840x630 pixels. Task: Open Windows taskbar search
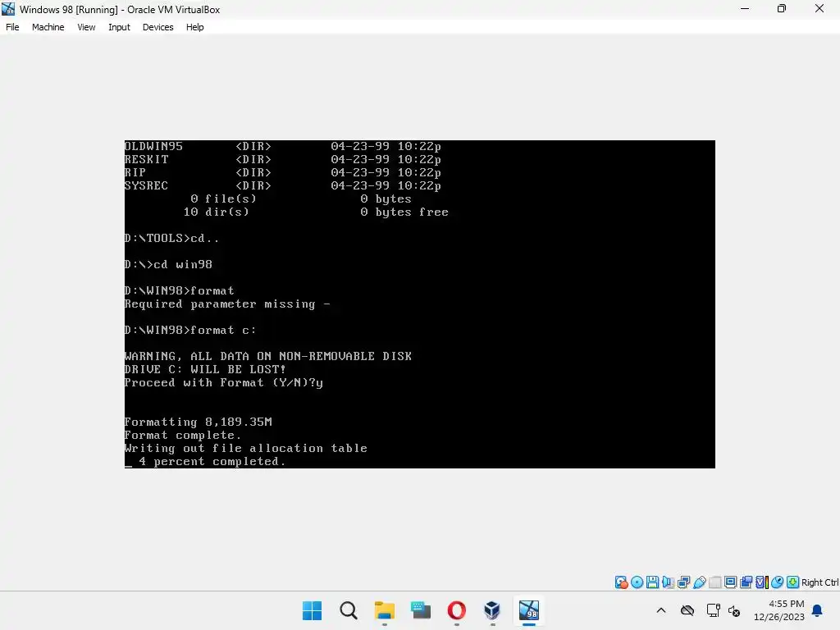(348, 610)
